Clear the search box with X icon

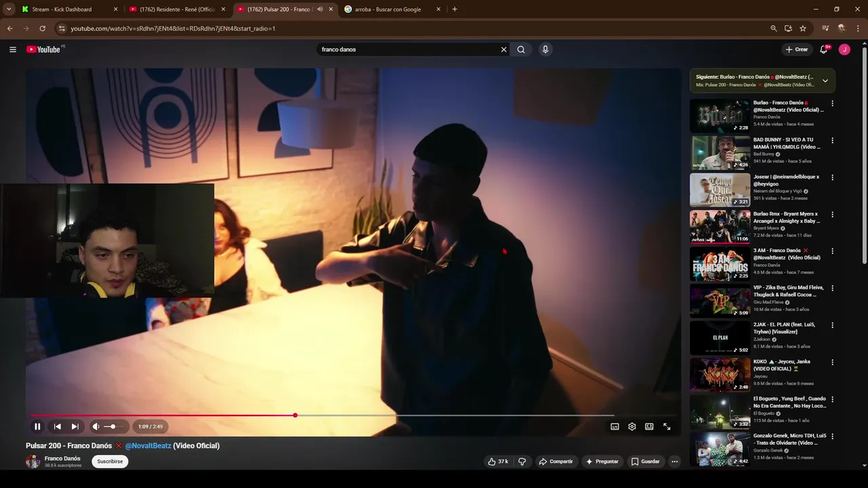point(504,49)
